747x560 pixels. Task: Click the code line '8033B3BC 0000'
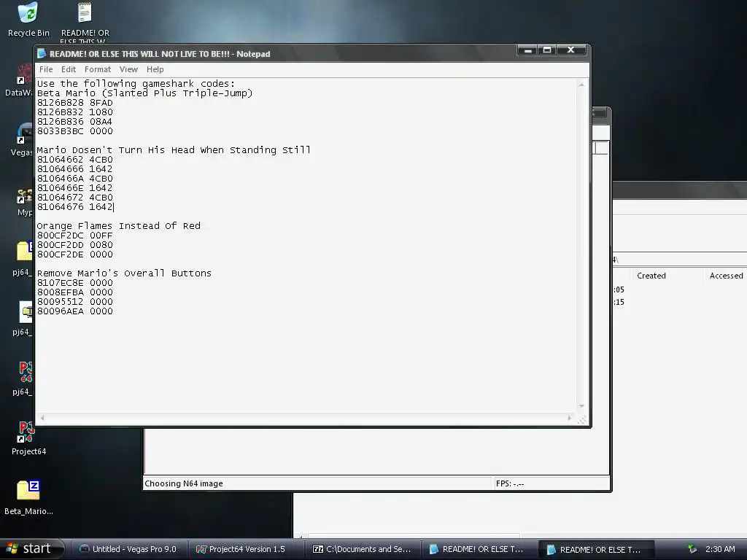coord(75,131)
